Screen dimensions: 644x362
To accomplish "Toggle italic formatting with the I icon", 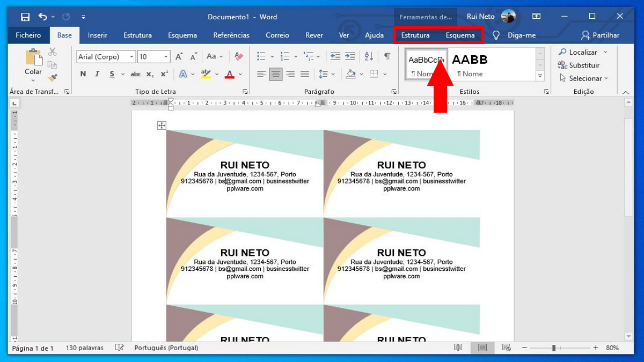I will coord(97,73).
